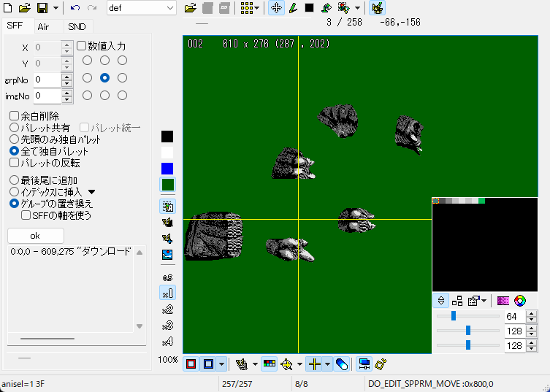Click the landscape picture icon

point(168,255)
